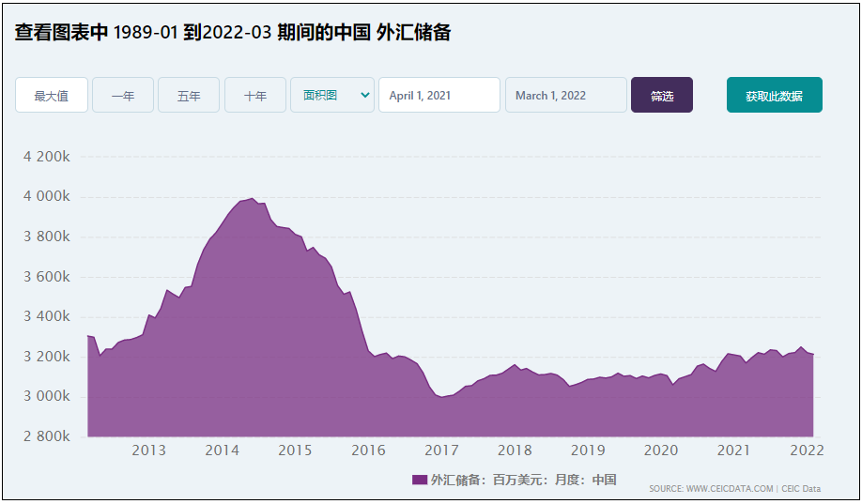Select the 2013 label on the x-axis
This screenshot has height=504, width=862.
click(148, 451)
